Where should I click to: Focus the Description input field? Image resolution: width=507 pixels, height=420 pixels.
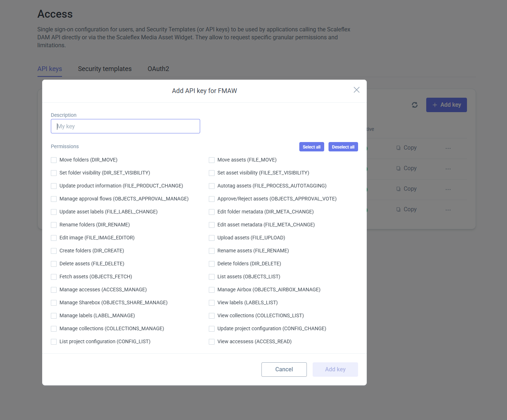125,126
